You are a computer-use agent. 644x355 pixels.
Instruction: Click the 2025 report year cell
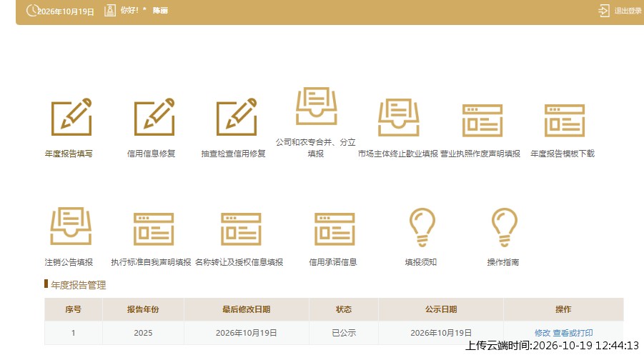tap(143, 333)
